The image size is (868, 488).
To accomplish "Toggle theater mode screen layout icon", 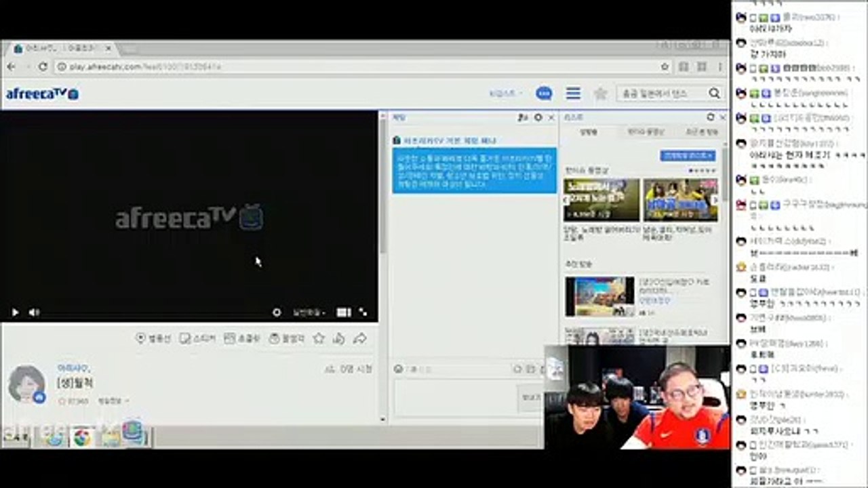I will pyautogui.click(x=344, y=312).
